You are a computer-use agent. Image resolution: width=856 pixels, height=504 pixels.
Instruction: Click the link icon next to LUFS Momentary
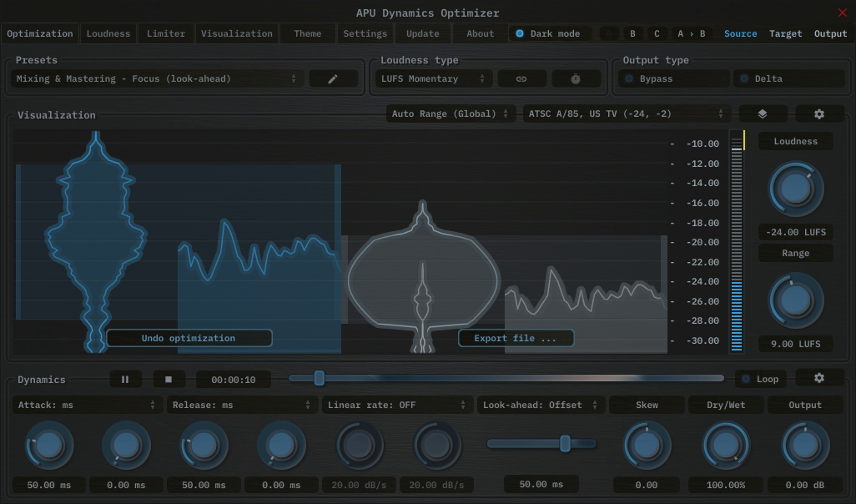(521, 78)
